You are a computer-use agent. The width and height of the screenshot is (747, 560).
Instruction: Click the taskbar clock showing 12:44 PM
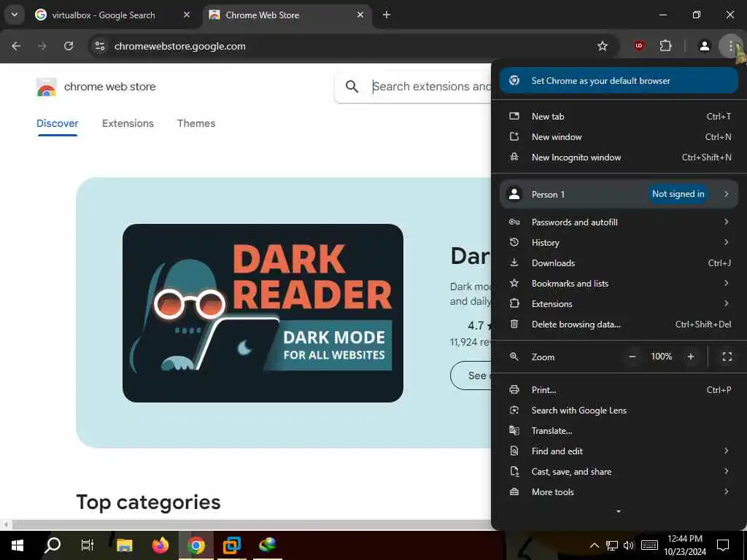(685, 545)
